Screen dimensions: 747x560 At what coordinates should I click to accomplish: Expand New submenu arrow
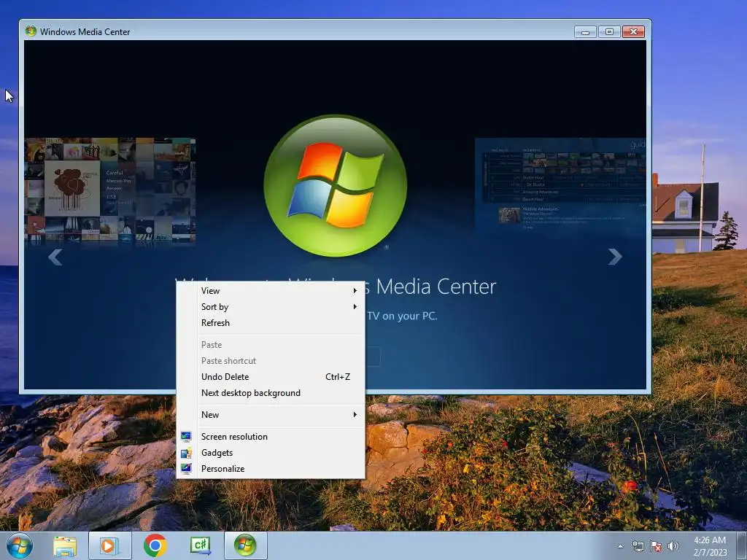point(355,415)
